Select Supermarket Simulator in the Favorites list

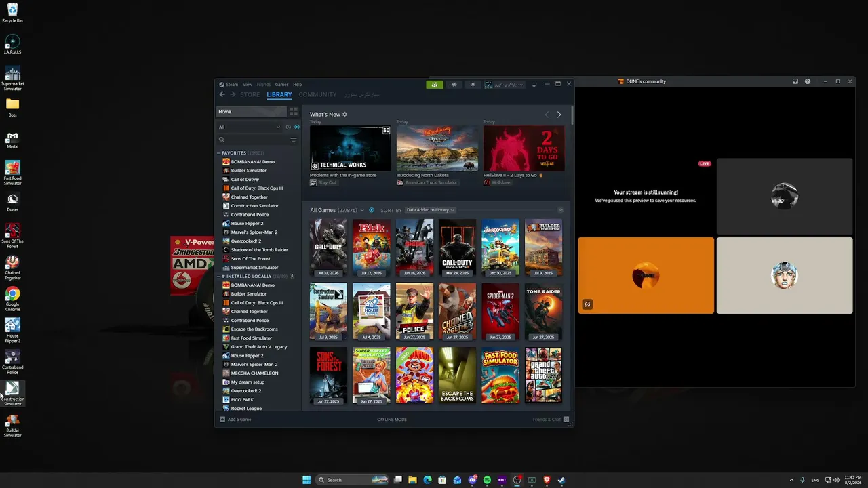click(x=254, y=268)
